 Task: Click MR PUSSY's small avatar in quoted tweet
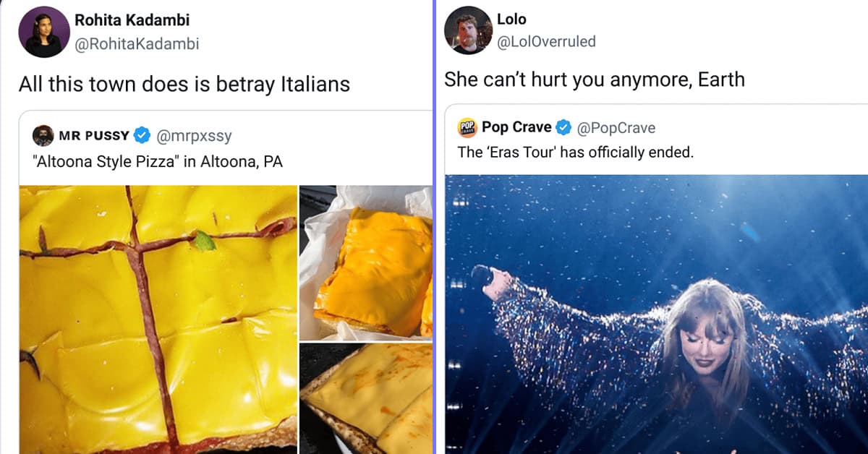pyautogui.click(x=43, y=135)
